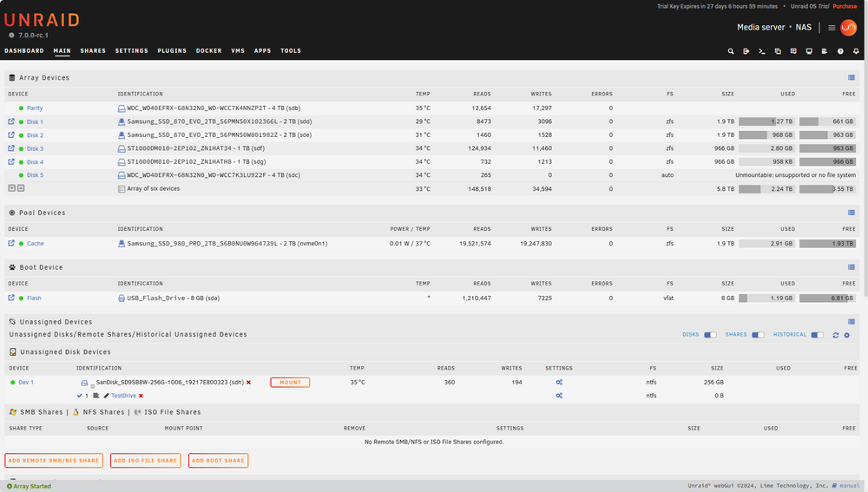Toggle the Shares switch

click(758, 335)
